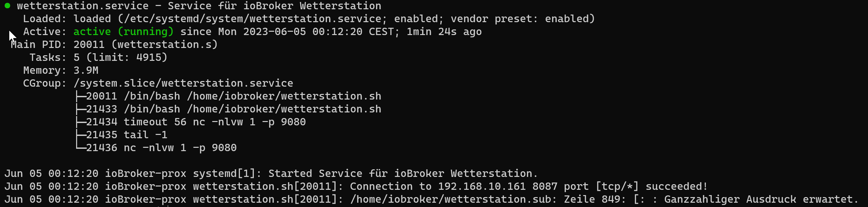Click the green active (running) status text

tap(123, 32)
